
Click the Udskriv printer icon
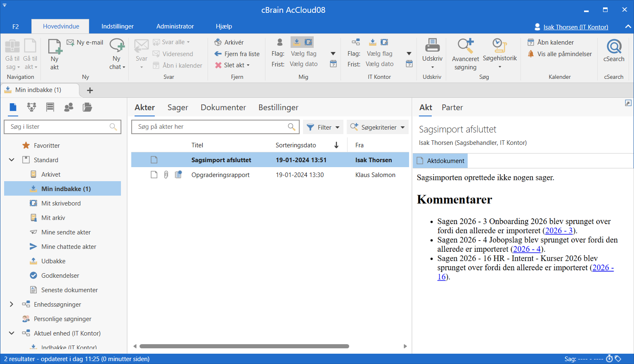pos(432,45)
